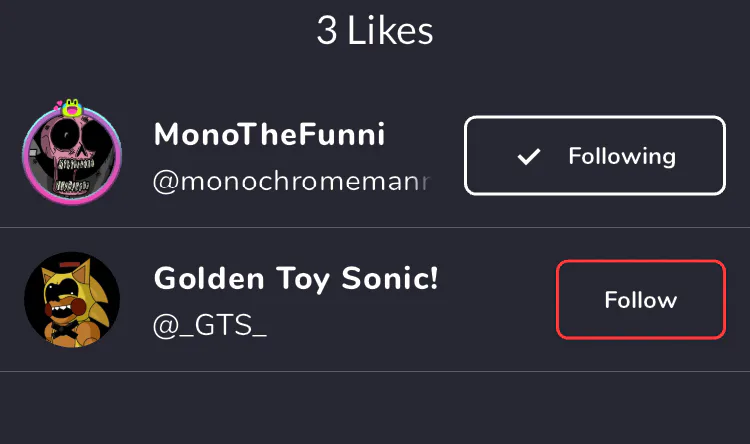Select the @_GTS_ username handle
750x444 pixels.
click(x=209, y=326)
